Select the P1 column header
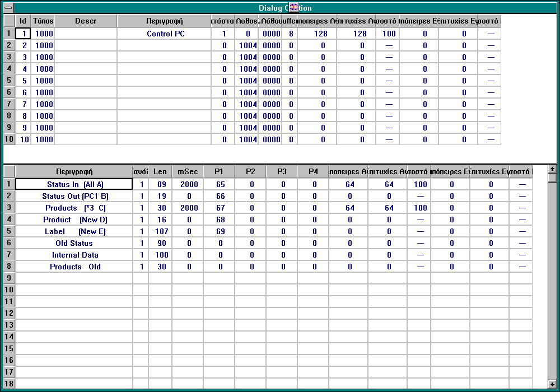The width and height of the screenshot is (560, 392). click(220, 171)
